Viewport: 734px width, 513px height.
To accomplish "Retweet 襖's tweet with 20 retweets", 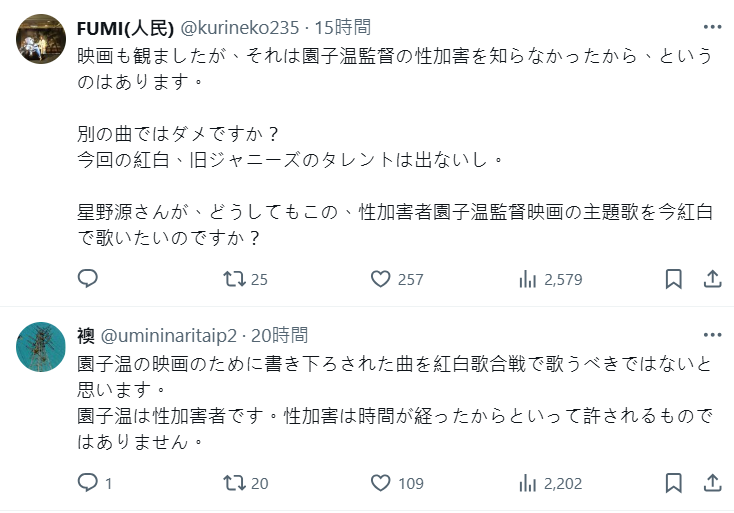I will [234, 484].
